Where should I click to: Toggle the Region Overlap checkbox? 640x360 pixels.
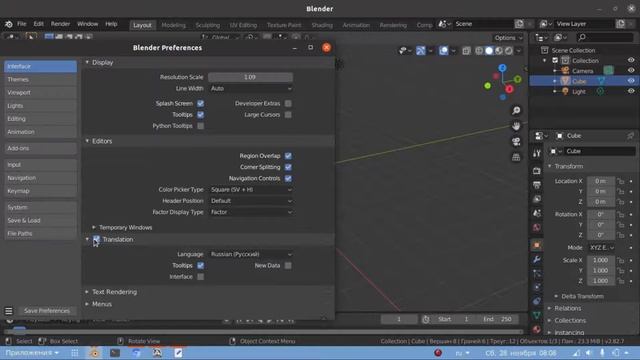coord(288,156)
